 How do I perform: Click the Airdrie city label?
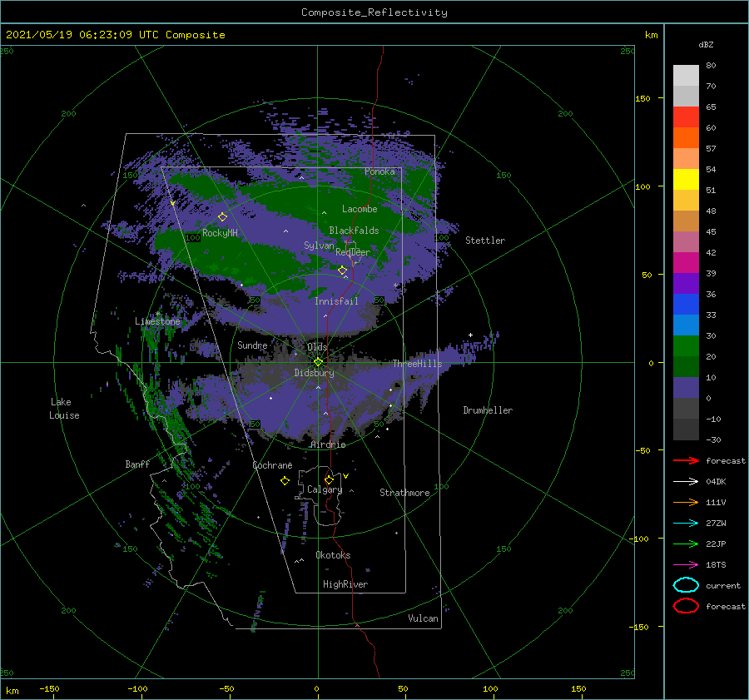(x=328, y=444)
